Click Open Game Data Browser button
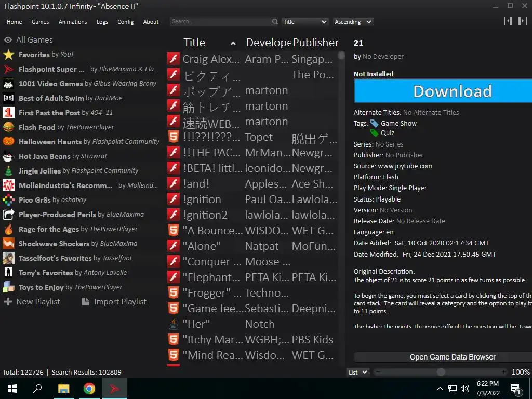 [x=443, y=357]
